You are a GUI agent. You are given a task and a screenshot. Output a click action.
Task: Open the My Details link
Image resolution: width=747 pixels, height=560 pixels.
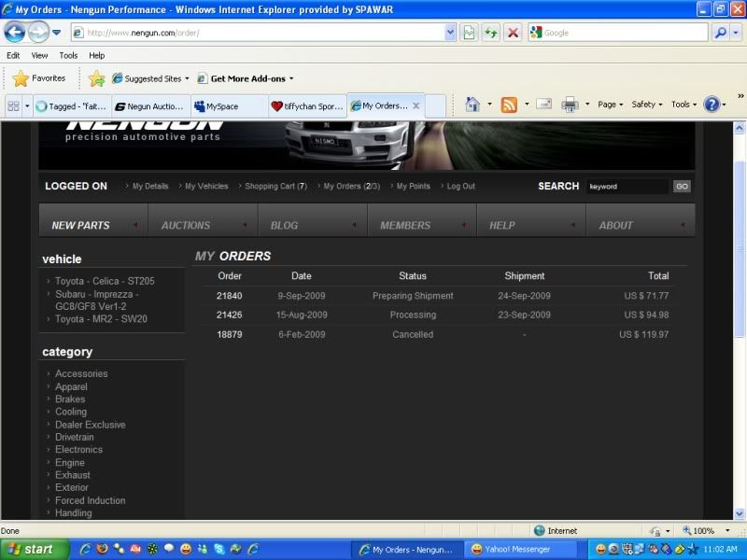coord(150,186)
